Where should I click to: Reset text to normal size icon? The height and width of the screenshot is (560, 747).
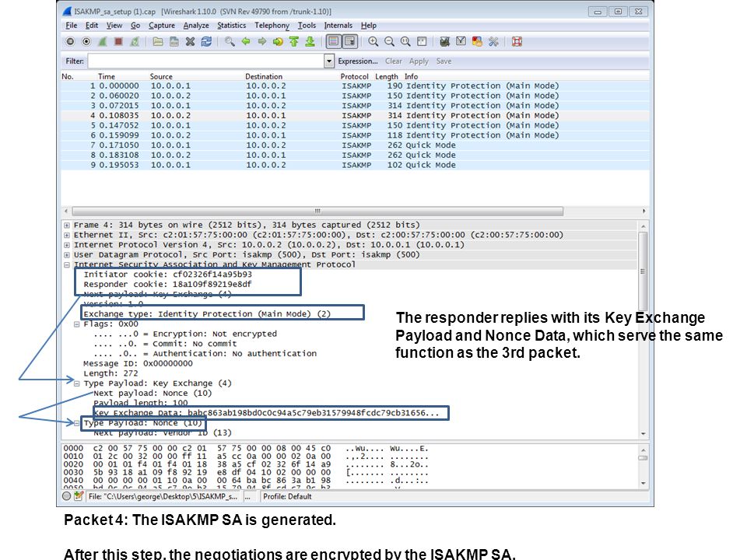405,42
